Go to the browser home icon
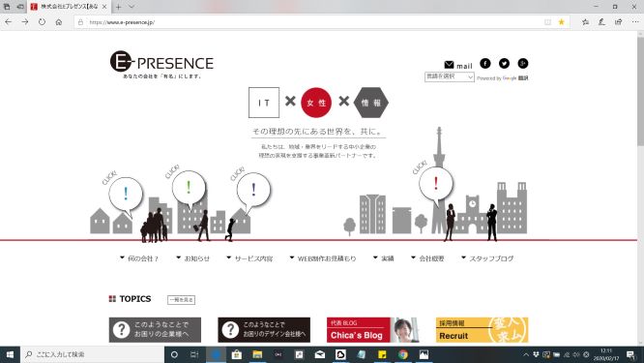The height and width of the screenshot is (363, 644). 59,22
